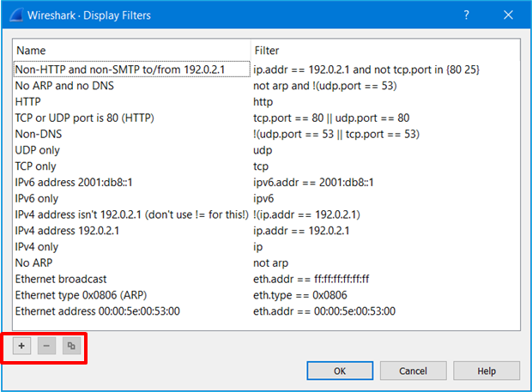Click filter 'ip.addr == 192.0.2.1 and not tcp.port in {80 25}'

pyautogui.click(x=366, y=69)
